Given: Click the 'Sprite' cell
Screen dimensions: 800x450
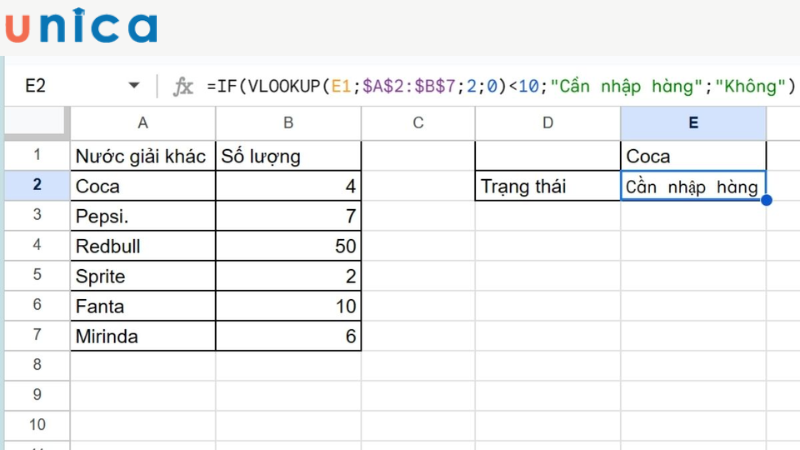Looking at the screenshot, I should point(143,276).
